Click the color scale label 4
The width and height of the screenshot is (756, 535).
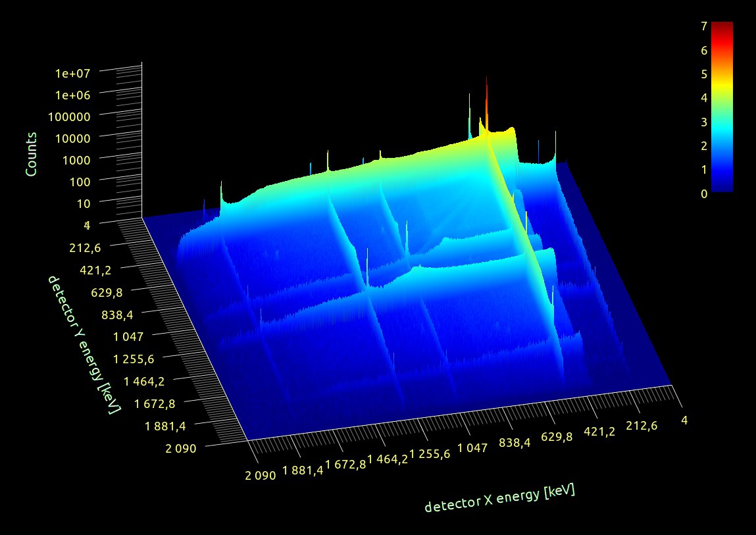coord(704,98)
